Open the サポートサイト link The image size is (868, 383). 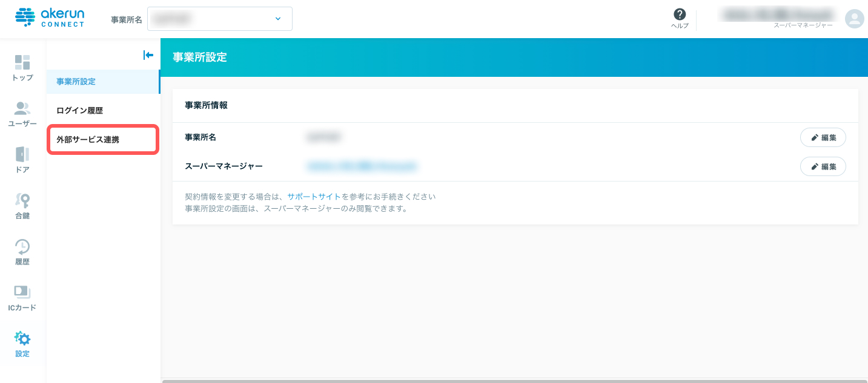[x=314, y=197]
